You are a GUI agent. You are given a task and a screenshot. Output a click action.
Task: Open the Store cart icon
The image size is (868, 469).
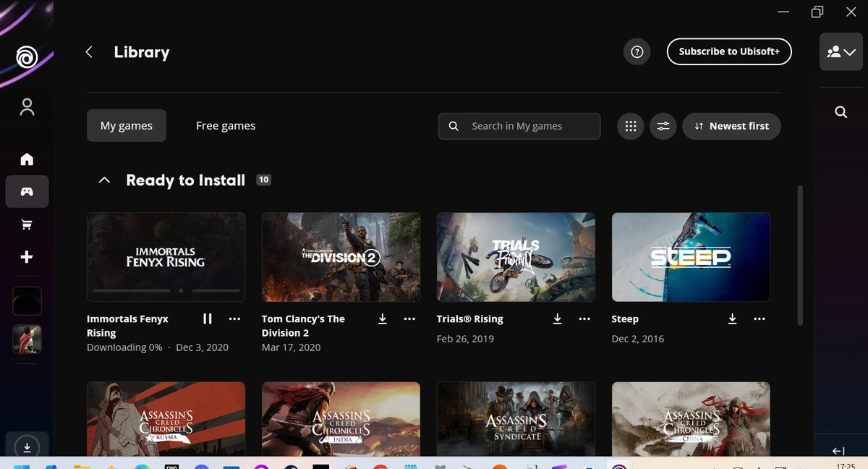pos(27,224)
